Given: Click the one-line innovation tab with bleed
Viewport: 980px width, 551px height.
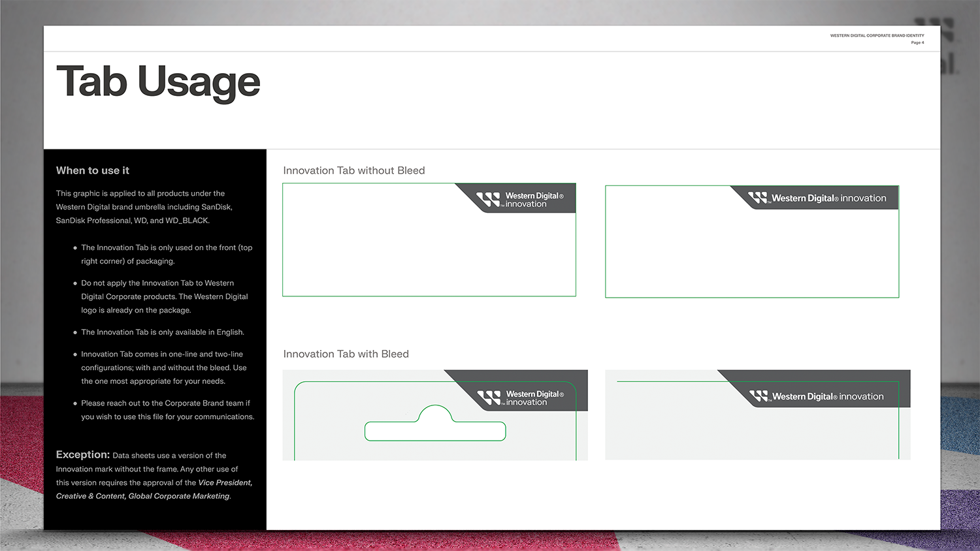Looking at the screenshot, I should 814,388.
